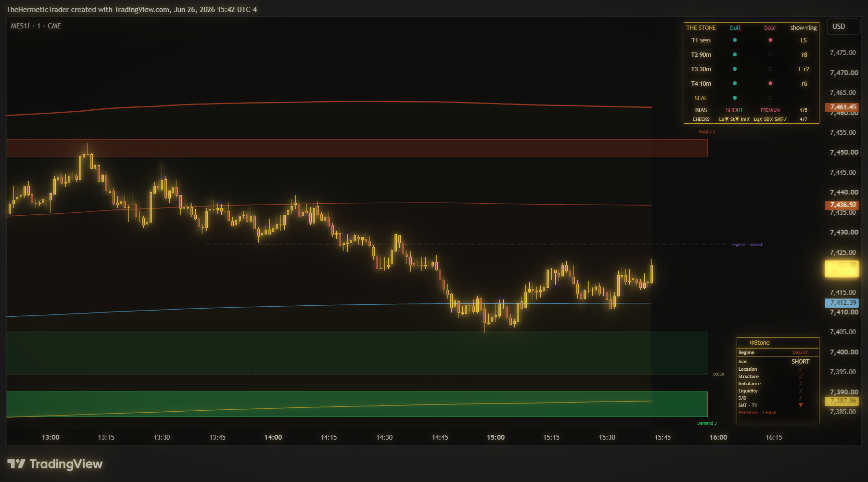Click the 'Supply 2' zone label
Image resolution: width=868 pixels, height=482 pixels.
(707, 131)
